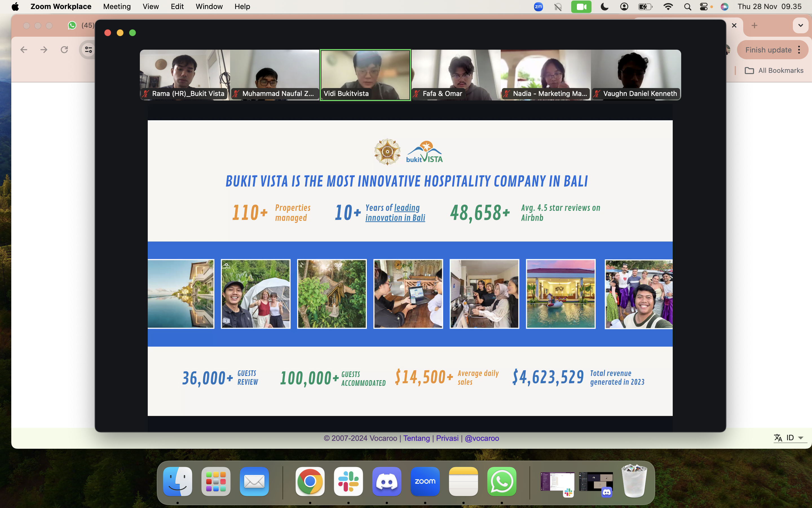
Task: Open Chrome three-dot menu
Action: [x=800, y=50]
